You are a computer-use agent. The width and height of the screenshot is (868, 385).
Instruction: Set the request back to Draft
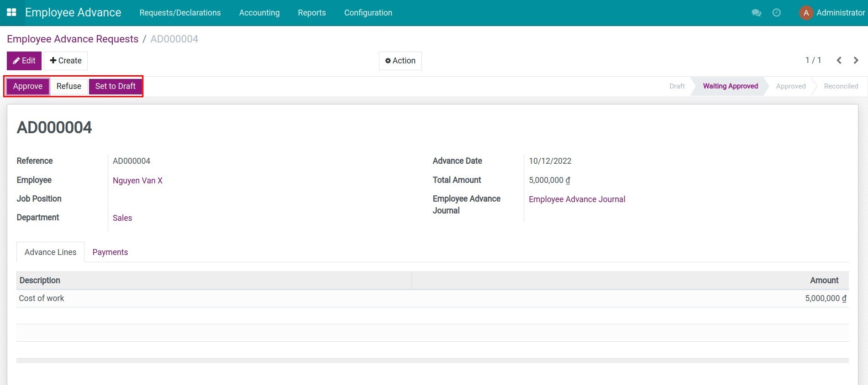115,86
